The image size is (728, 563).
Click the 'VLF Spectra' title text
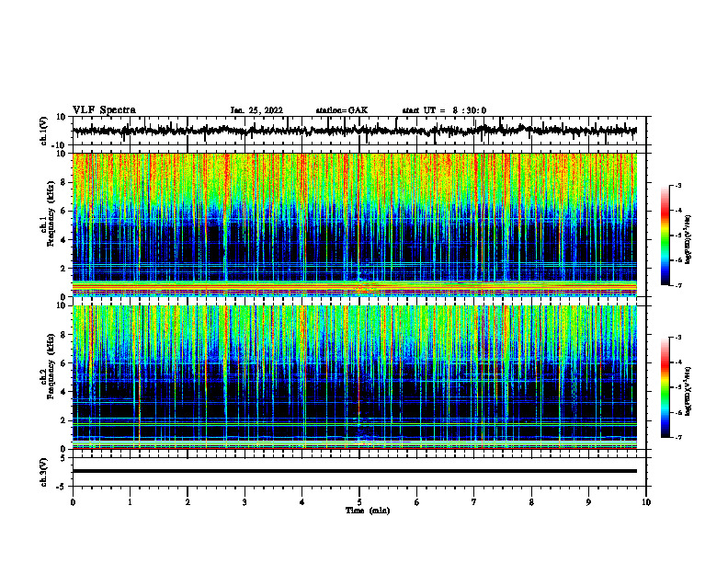pyautogui.click(x=104, y=110)
